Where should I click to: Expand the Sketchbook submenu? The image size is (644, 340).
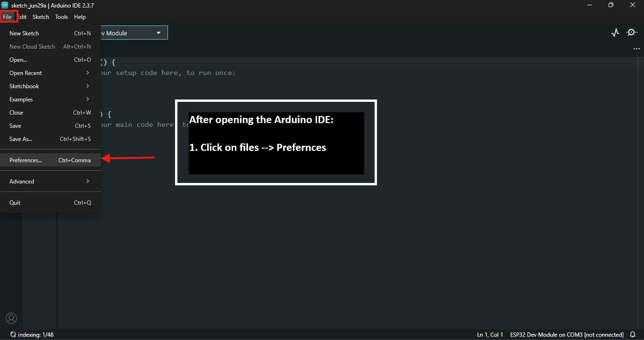(x=50, y=86)
